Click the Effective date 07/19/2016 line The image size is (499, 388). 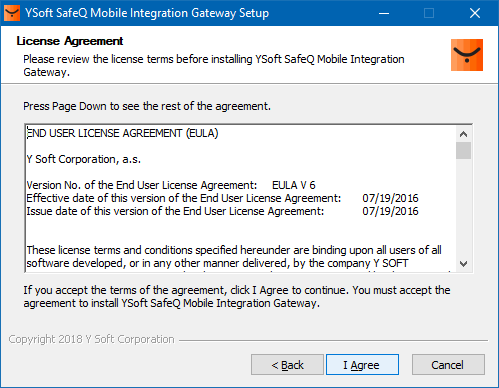pyautogui.click(x=222, y=198)
